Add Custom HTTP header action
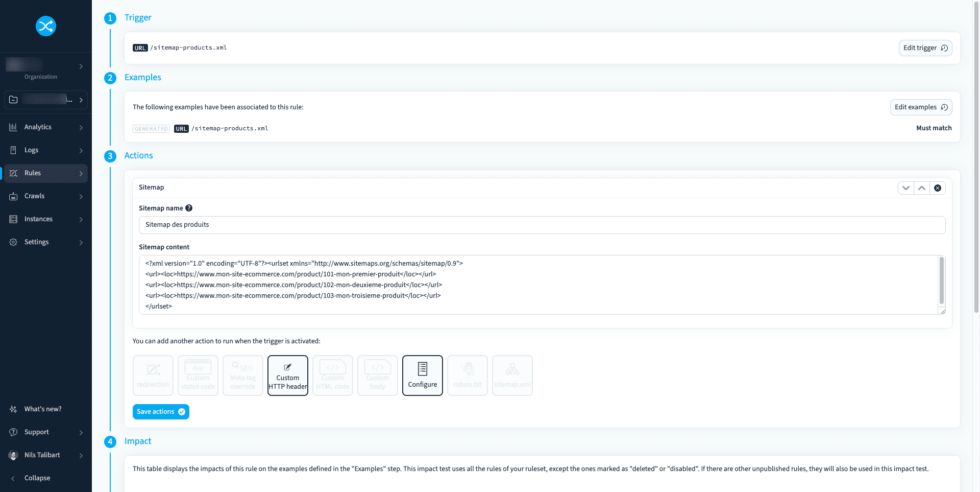The height and width of the screenshot is (492, 980). click(288, 376)
